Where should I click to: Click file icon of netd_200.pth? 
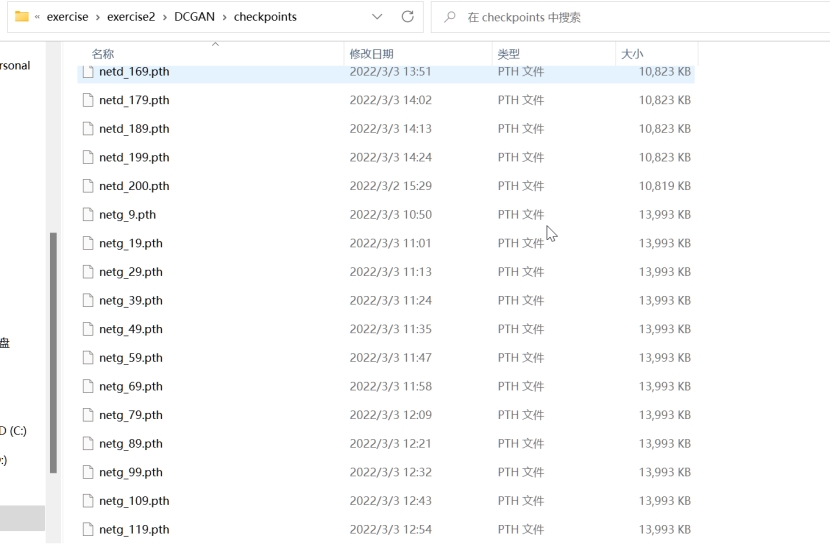[87, 186]
